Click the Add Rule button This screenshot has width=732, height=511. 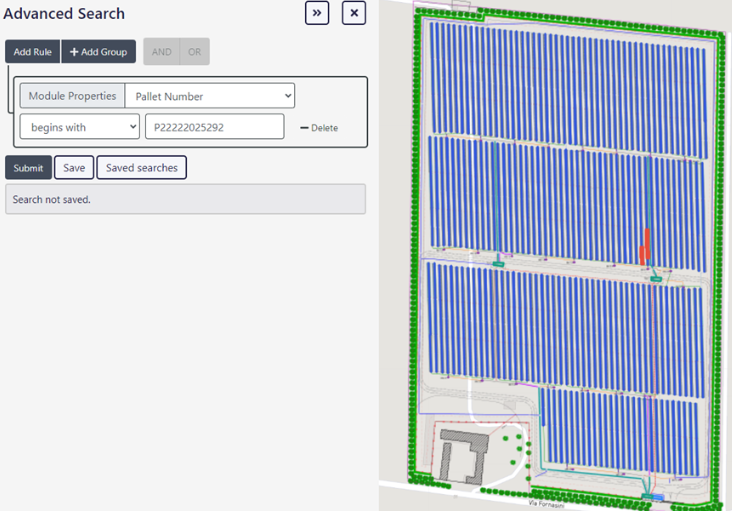33,52
